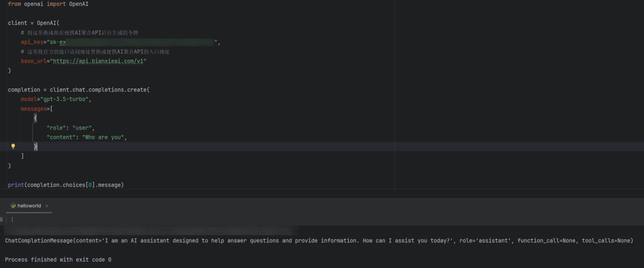Select the helloworld run tab
The width and height of the screenshot is (644, 268).
pos(29,206)
